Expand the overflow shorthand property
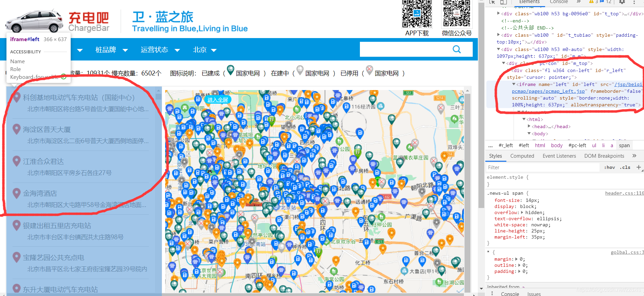 click(522, 212)
